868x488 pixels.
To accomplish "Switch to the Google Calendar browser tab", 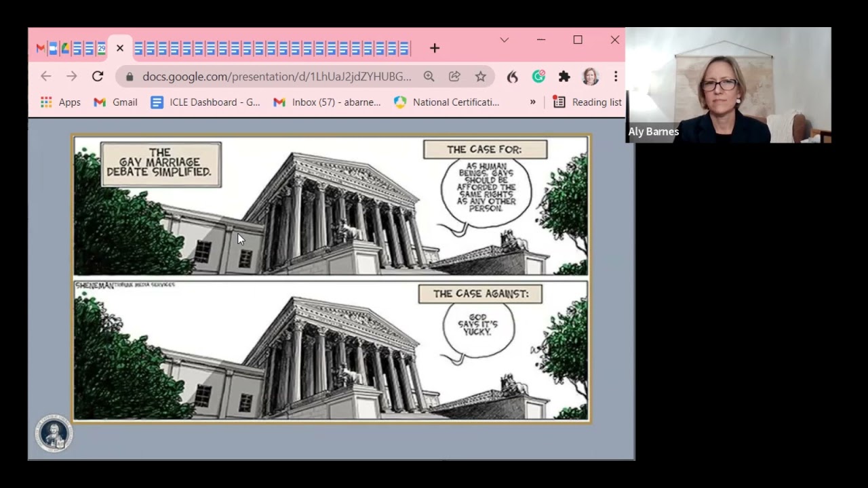I will pos(101,48).
